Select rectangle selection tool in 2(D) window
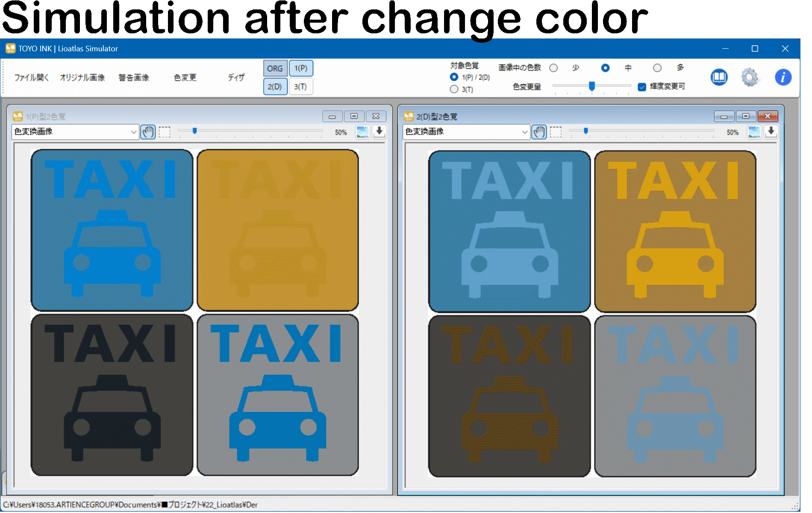Screen dimensions: 812x513 click(556, 132)
